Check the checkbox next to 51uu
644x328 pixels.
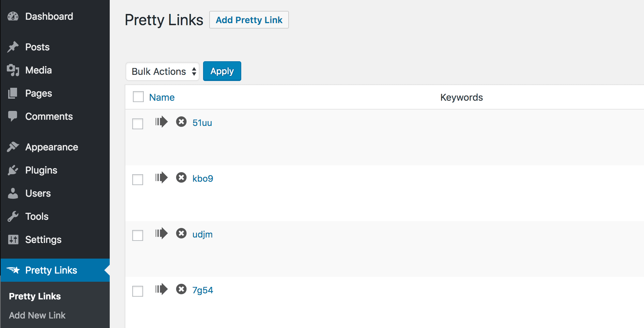(x=137, y=124)
